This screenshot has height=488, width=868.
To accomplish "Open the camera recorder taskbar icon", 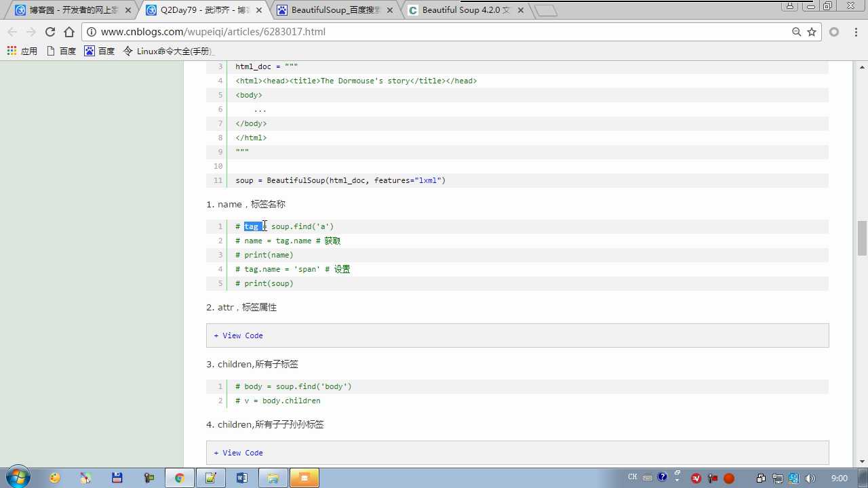I will (149, 478).
